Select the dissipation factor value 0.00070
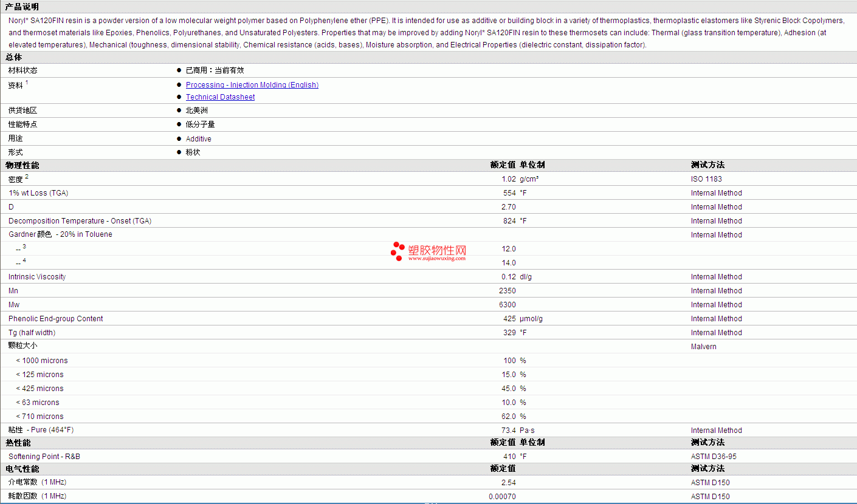Screen dimensions: 857x504 502,497
